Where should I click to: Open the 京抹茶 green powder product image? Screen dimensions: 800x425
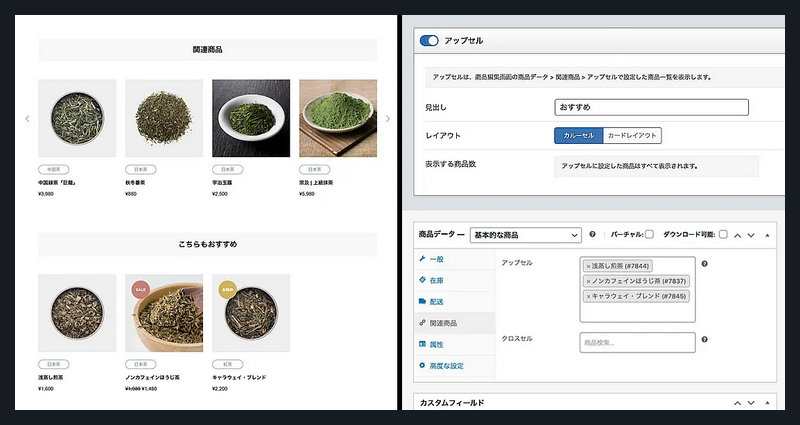(338, 118)
